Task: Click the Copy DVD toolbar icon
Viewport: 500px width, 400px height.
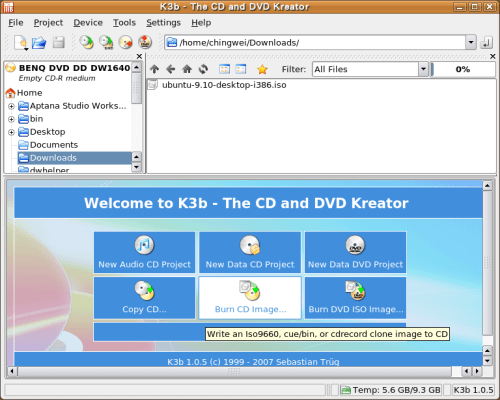Action: (x=106, y=42)
